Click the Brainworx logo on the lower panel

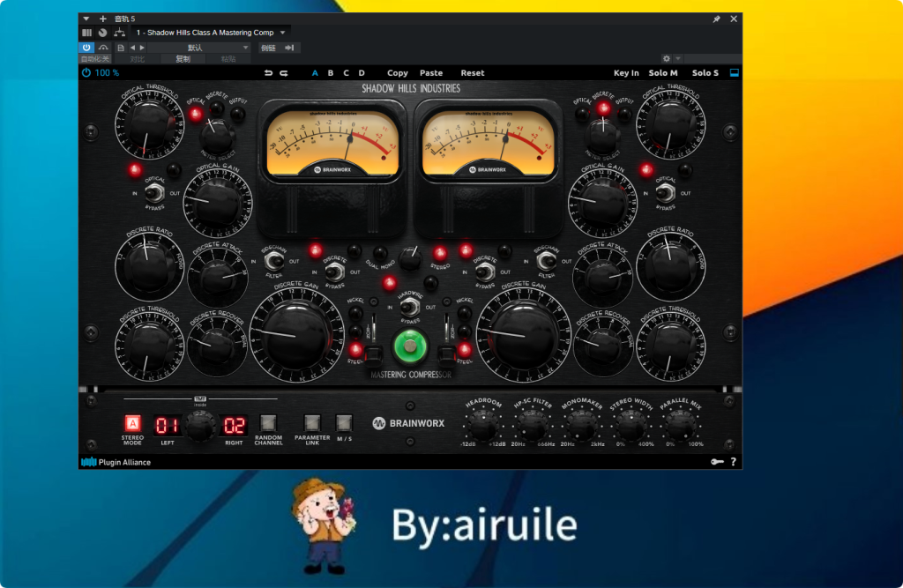point(409,423)
